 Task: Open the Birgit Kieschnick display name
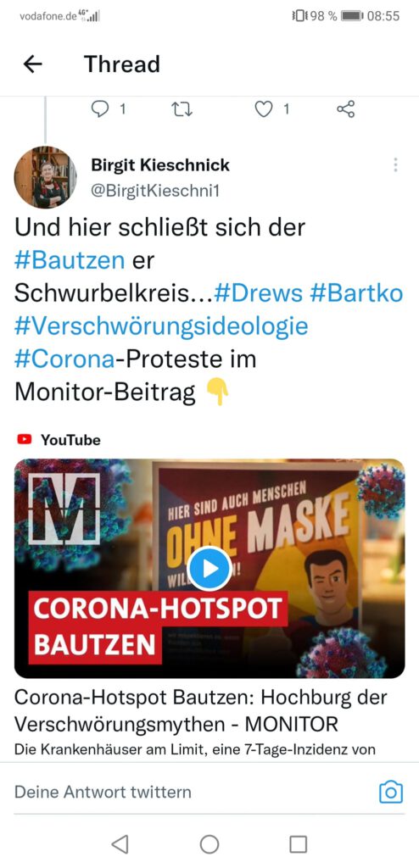pos(160,164)
